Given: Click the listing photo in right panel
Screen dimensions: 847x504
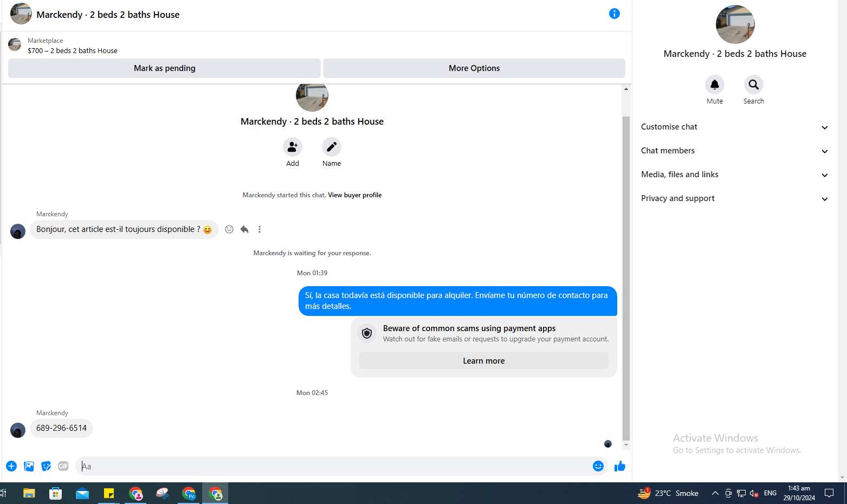Looking at the screenshot, I should coord(735,24).
